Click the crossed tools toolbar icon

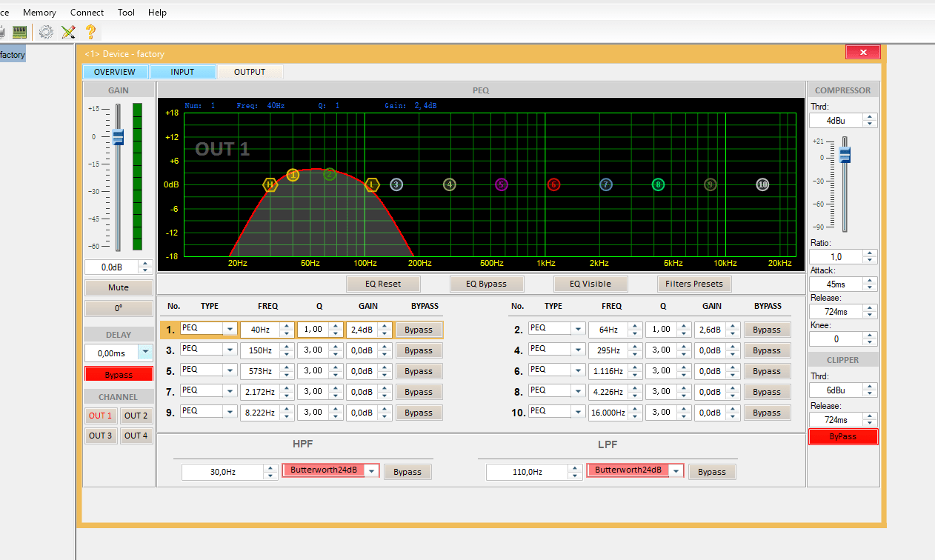click(68, 32)
